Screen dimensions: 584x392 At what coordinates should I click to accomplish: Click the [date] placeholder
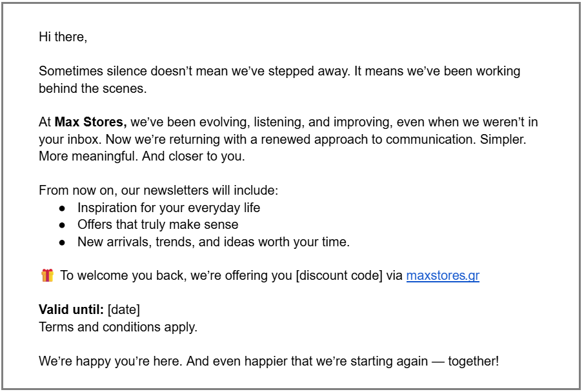point(123,310)
